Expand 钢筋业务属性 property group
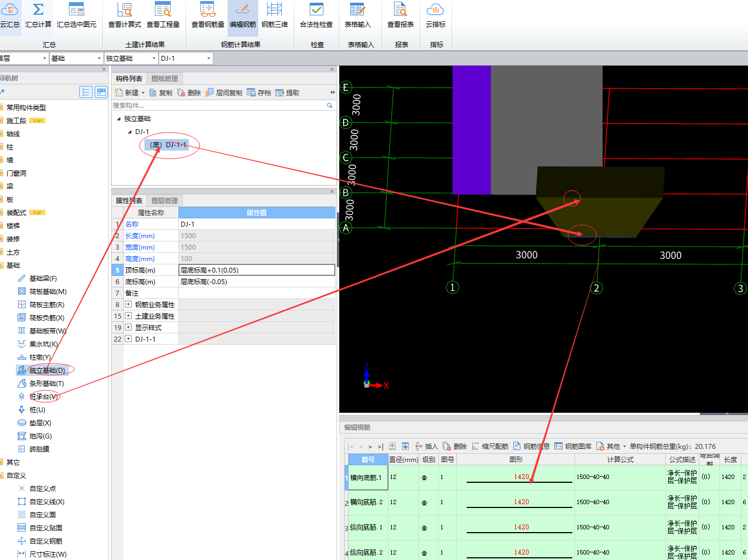Viewport: 748px width, 560px height. [x=128, y=304]
